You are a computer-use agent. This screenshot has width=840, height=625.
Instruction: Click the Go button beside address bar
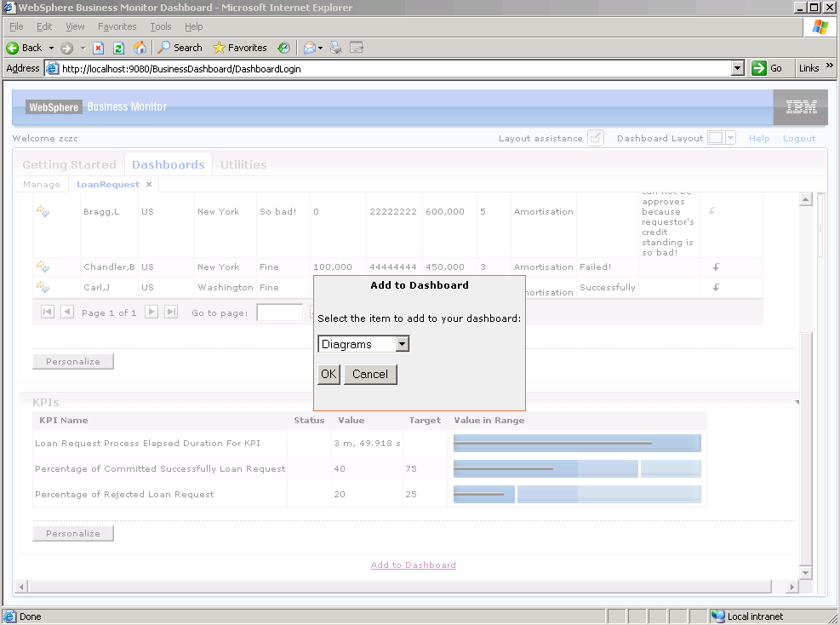coord(767,68)
